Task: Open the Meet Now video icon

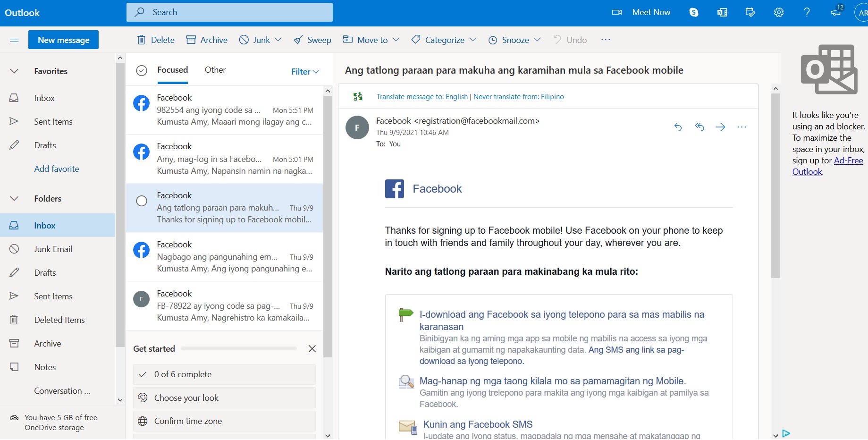Action: pyautogui.click(x=617, y=13)
